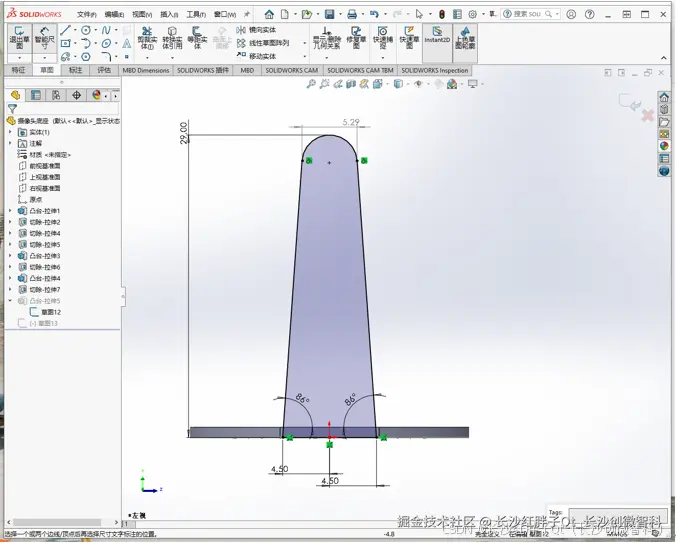Expand 凸台-拉伸1 feature
Viewport: 676px width, 543px height.
pos(10,211)
